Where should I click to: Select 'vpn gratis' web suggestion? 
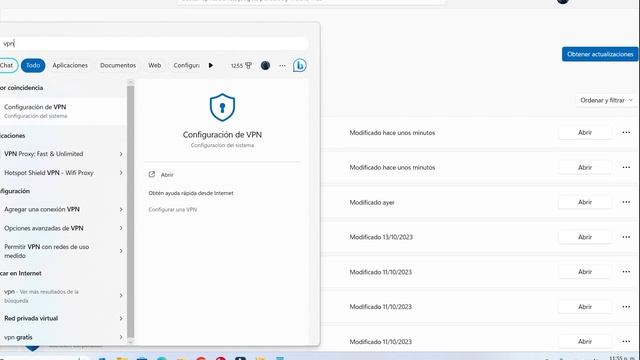[x=63, y=337]
